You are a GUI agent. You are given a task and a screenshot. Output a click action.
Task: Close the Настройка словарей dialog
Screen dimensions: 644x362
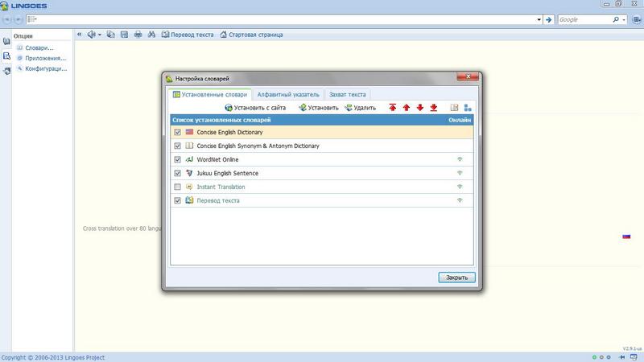coord(468,76)
